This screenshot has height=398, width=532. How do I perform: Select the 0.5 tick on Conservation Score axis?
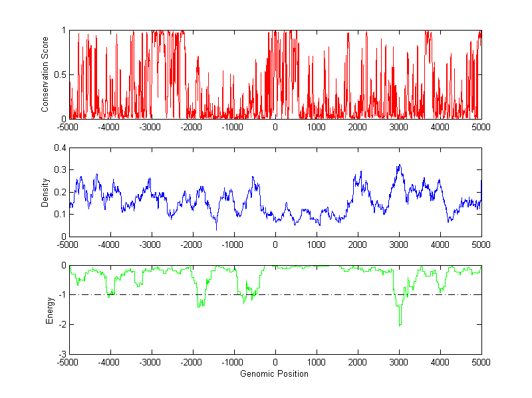[x=59, y=74]
